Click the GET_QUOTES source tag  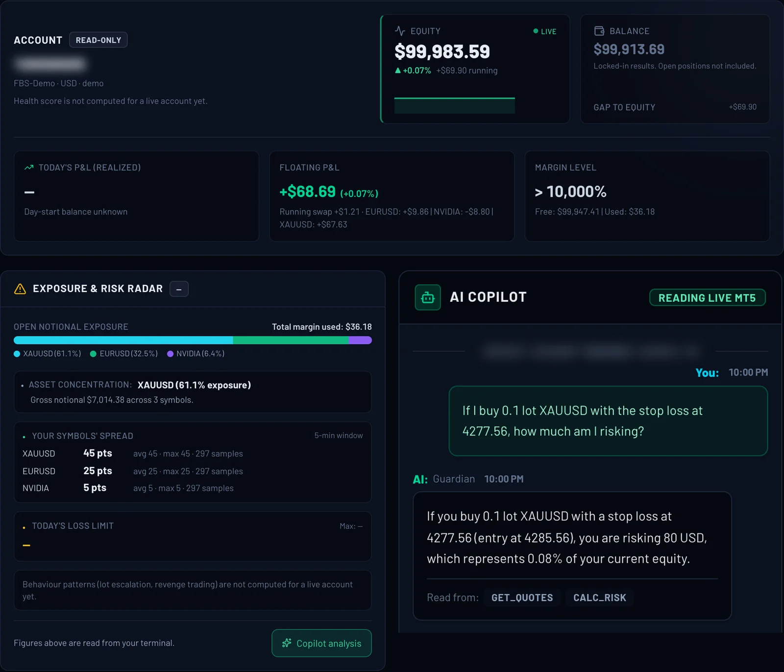(x=522, y=598)
